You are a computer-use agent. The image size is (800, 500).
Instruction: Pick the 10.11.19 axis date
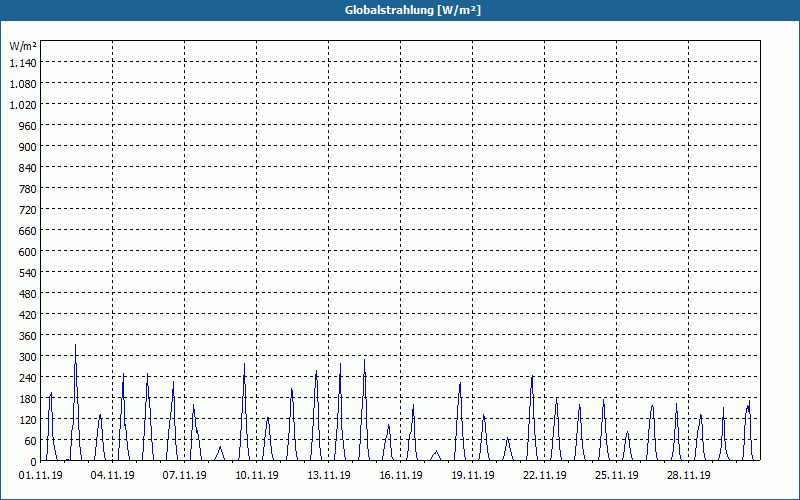click(257, 476)
